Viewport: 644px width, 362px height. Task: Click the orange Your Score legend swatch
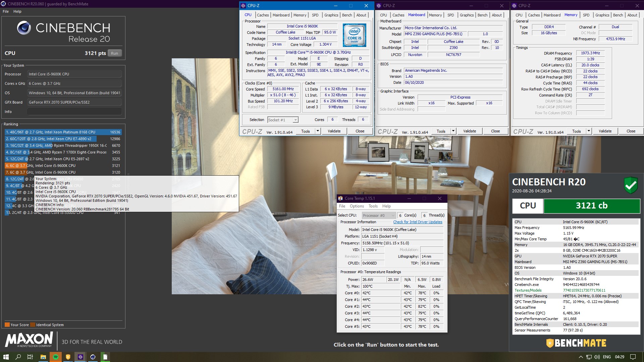pos(7,324)
